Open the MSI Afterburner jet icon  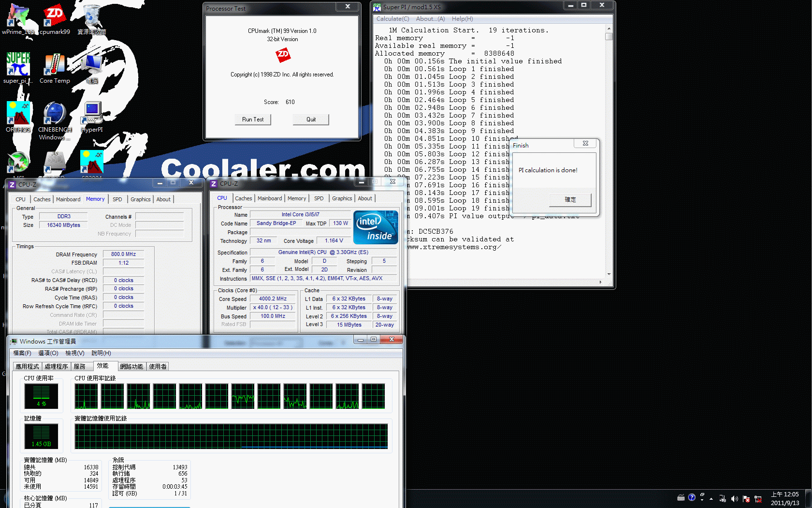[x=18, y=163]
